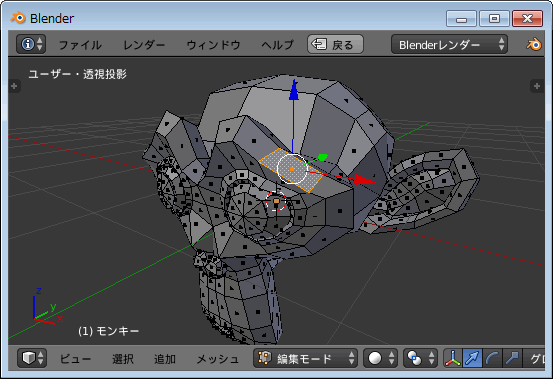
Task: Click the red X-axis manipulator arrow
Action: click(x=364, y=180)
